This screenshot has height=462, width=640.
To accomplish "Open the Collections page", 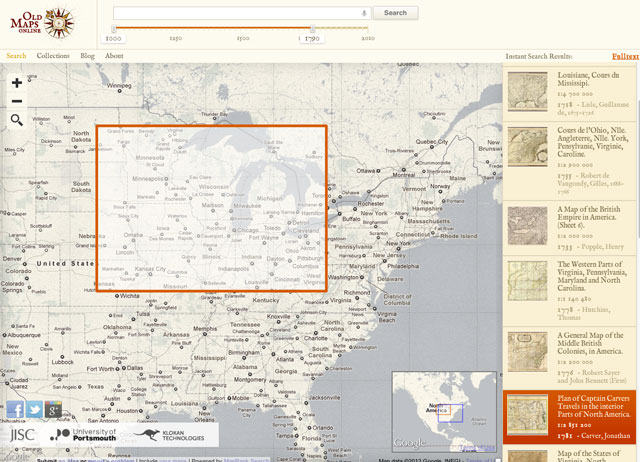I will (x=53, y=56).
